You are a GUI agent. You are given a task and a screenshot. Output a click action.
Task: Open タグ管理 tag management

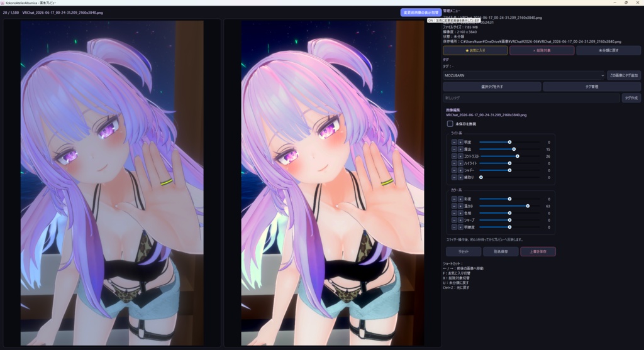point(592,87)
